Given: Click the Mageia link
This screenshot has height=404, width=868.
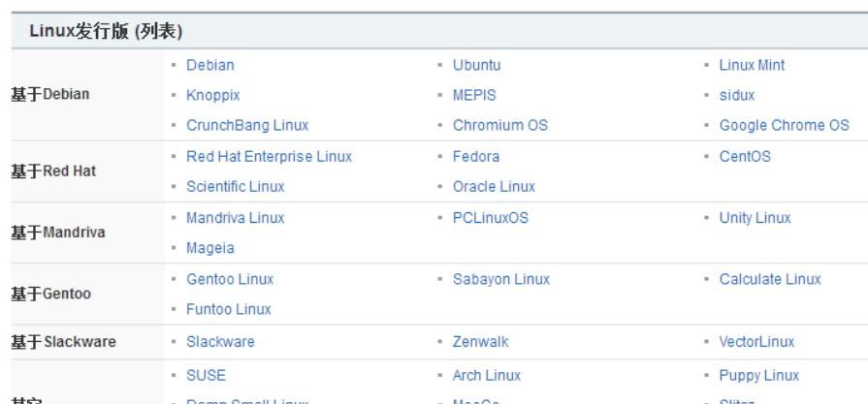Looking at the screenshot, I should pos(209,248).
